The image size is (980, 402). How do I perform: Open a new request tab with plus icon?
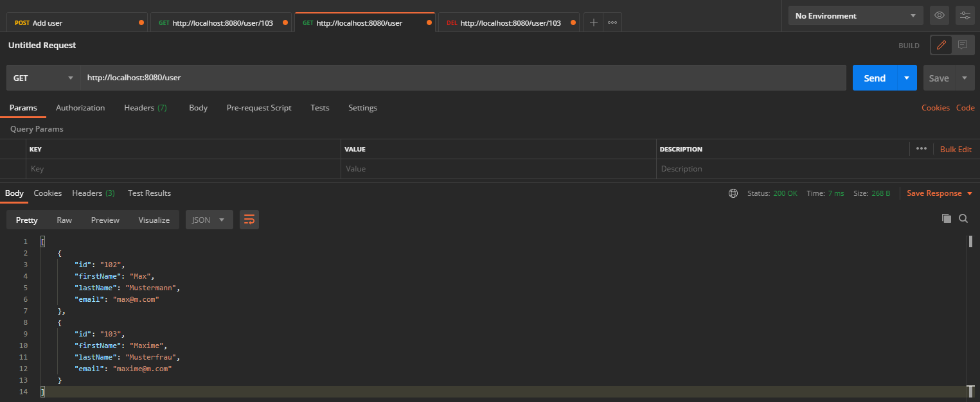pyautogui.click(x=593, y=22)
